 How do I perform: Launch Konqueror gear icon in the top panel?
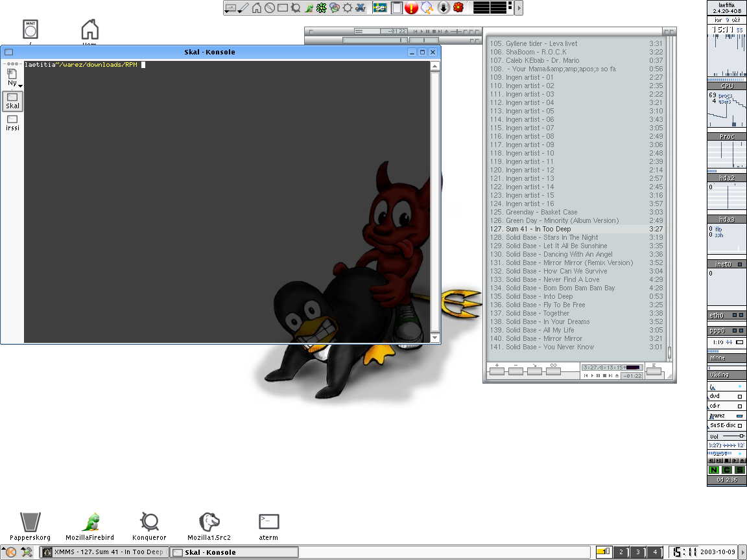(296, 8)
